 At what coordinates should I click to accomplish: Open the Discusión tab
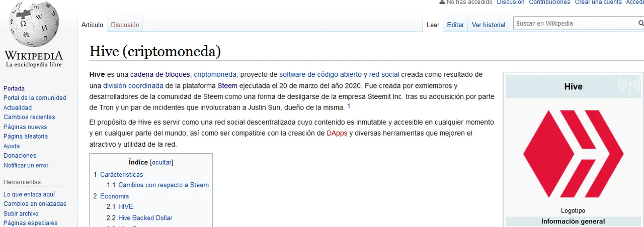125,25
